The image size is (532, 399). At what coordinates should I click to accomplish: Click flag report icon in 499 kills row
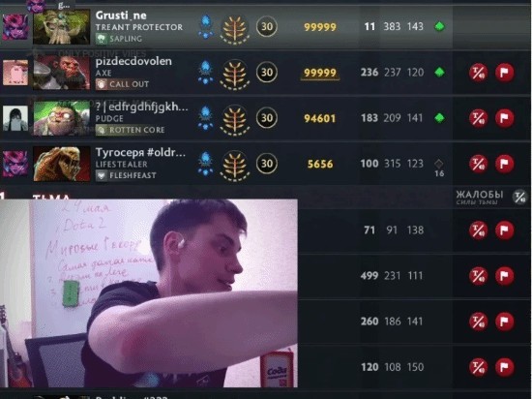(505, 276)
